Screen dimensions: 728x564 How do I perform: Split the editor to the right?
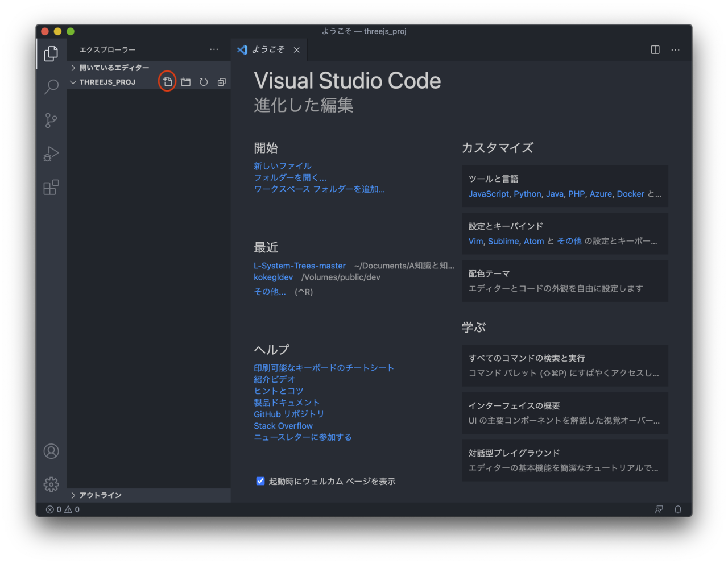coord(655,49)
